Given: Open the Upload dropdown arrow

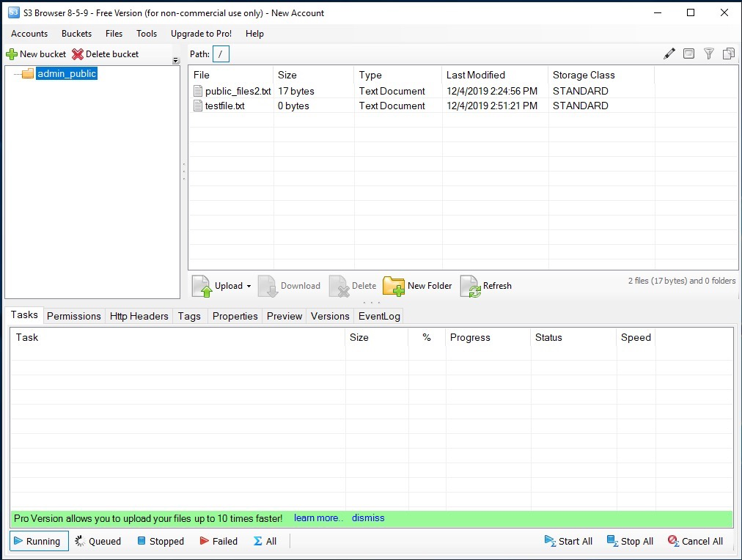Looking at the screenshot, I should (x=249, y=286).
